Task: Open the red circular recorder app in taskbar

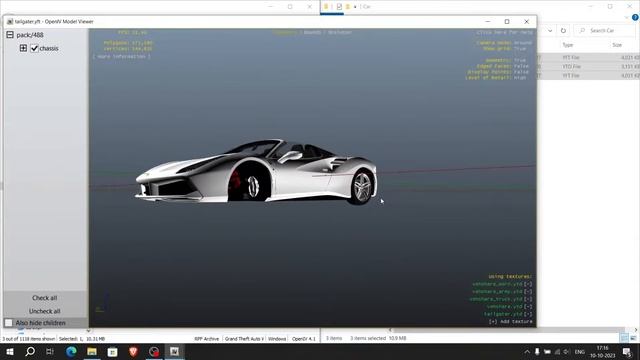Action: 154,351
